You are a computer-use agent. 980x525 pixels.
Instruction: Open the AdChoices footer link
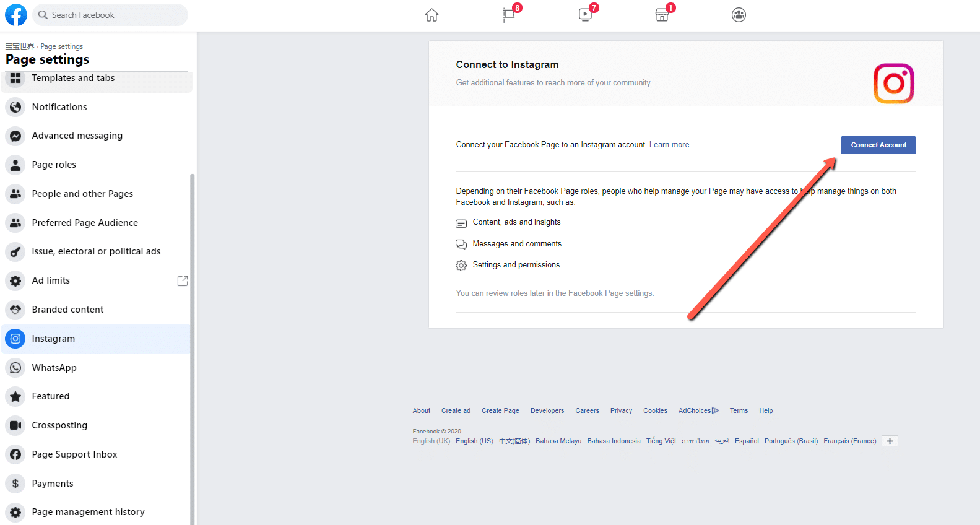tap(698, 411)
